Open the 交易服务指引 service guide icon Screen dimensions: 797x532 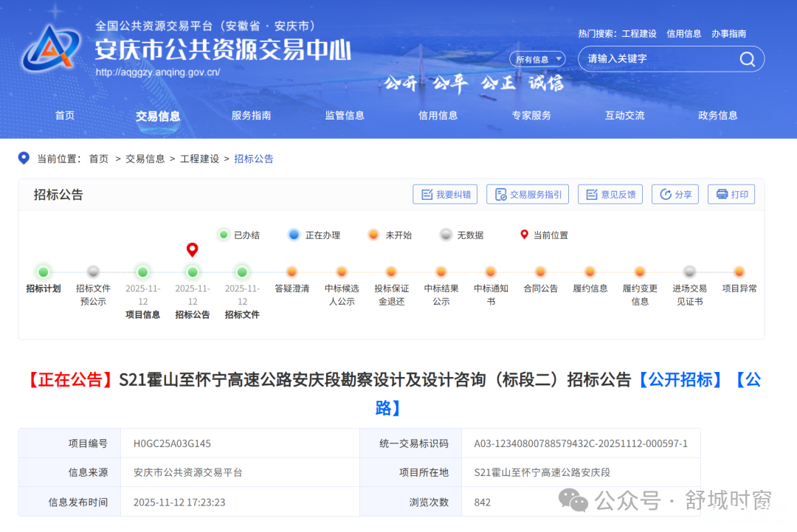pos(501,194)
